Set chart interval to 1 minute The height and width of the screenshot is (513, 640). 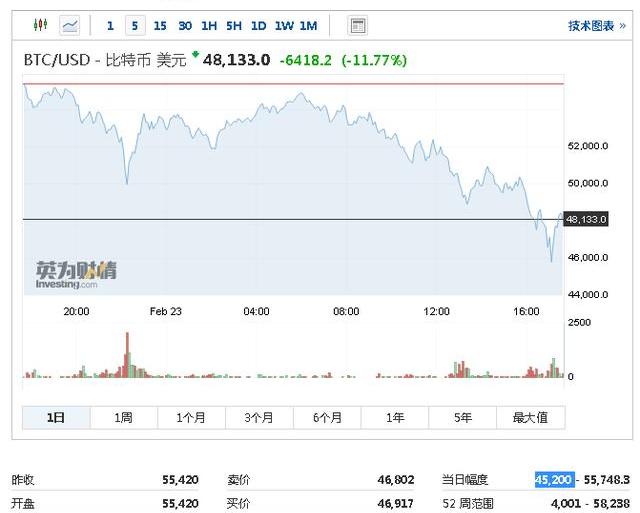click(110, 26)
